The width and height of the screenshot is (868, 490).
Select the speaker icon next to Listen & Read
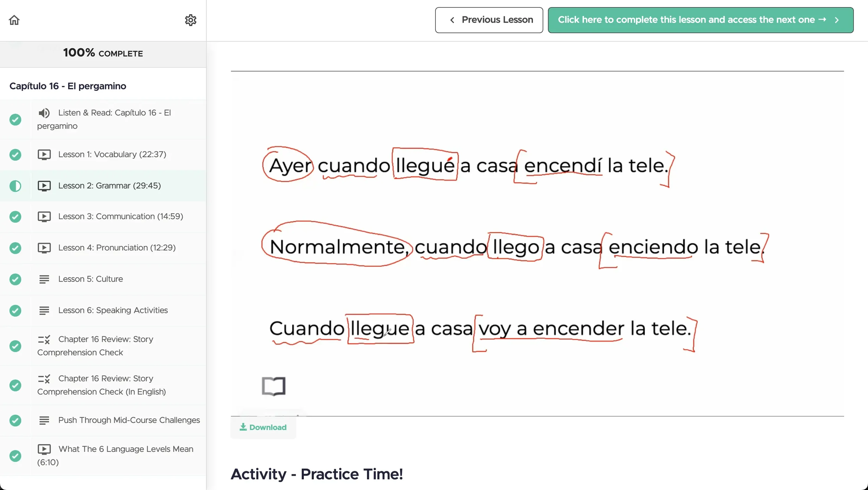point(44,113)
